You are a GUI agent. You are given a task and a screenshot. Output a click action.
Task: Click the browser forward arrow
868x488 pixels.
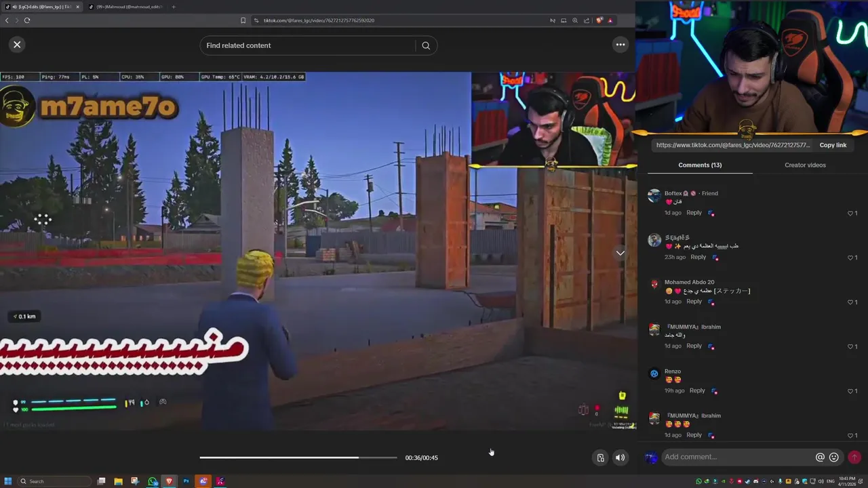click(17, 20)
